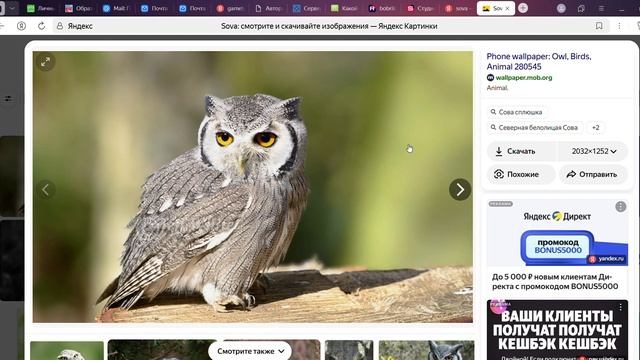Open the new tab plus button
This screenshot has height=360, width=640.
(523, 8)
